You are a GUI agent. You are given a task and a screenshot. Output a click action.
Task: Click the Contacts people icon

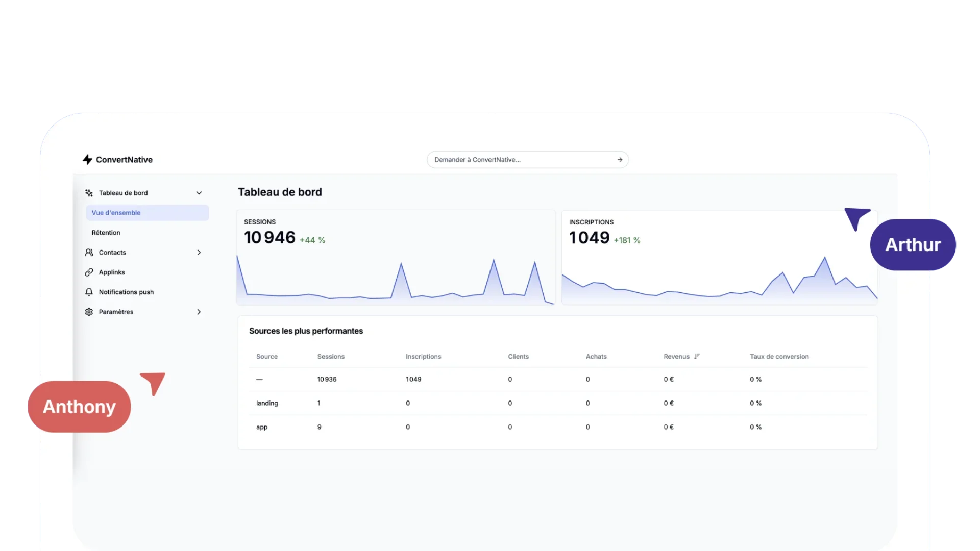coord(89,252)
